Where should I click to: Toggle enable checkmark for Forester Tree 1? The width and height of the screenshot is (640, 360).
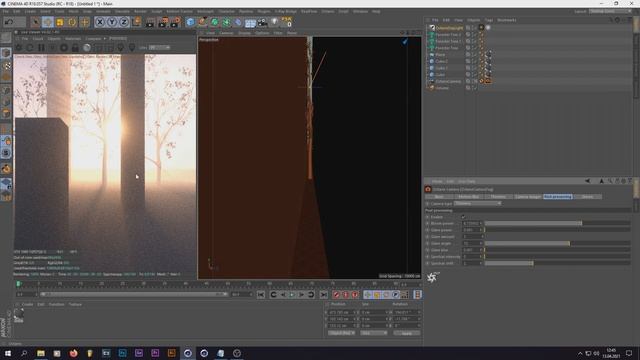tap(475, 41)
